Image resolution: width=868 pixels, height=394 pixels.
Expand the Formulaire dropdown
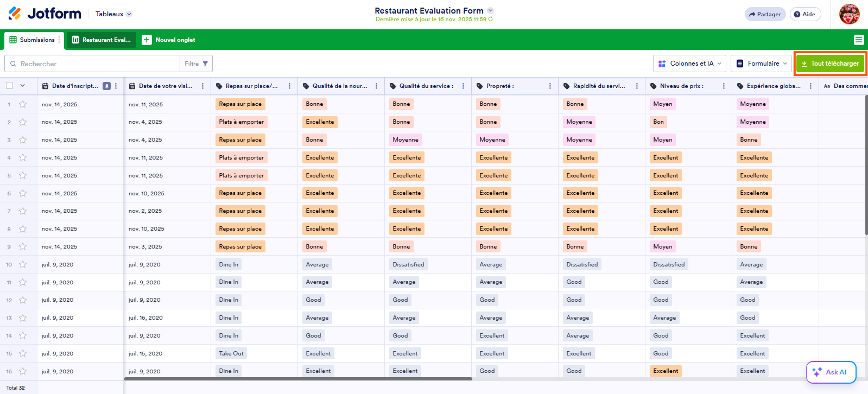(762, 63)
